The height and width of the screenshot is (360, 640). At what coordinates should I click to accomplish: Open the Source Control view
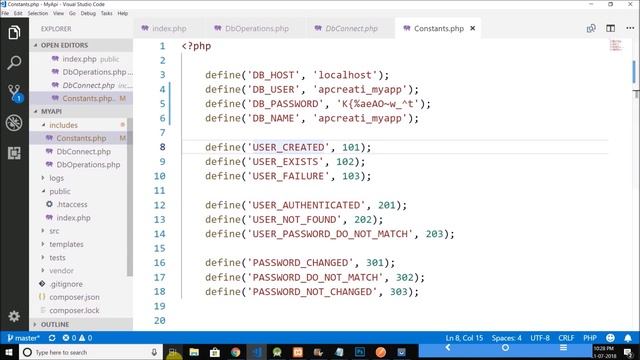point(14,93)
